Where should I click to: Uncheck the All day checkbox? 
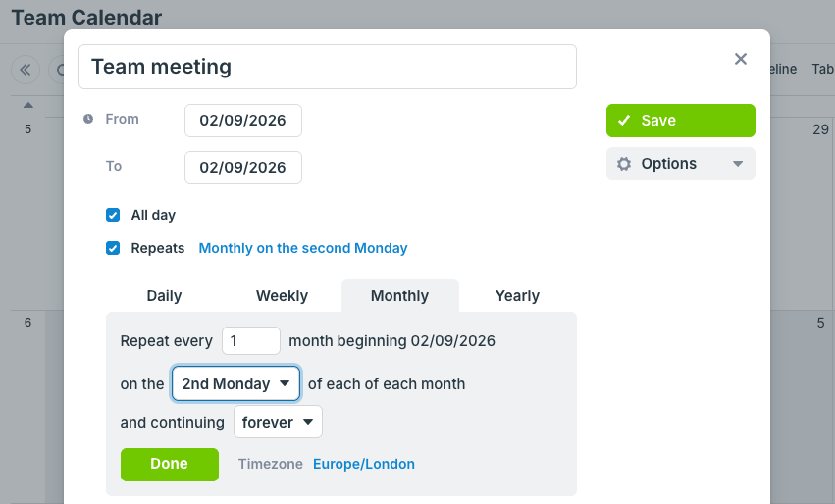tap(113, 215)
